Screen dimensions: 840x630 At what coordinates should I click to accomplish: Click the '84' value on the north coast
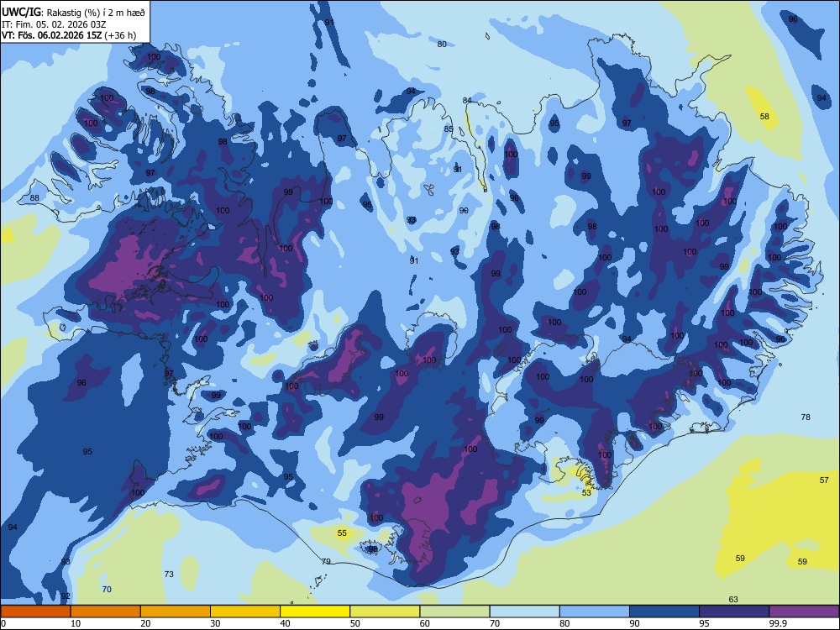point(467,100)
